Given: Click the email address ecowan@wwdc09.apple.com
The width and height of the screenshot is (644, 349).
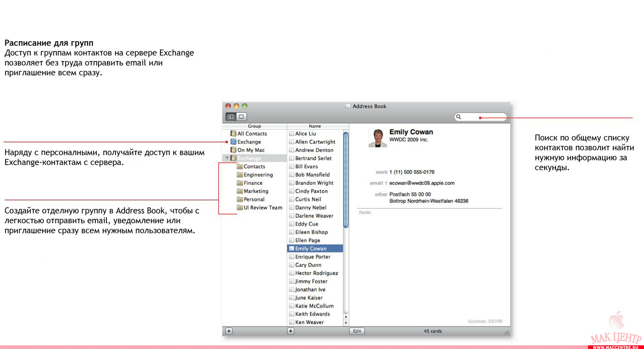Looking at the screenshot, I should pos(422,183).
